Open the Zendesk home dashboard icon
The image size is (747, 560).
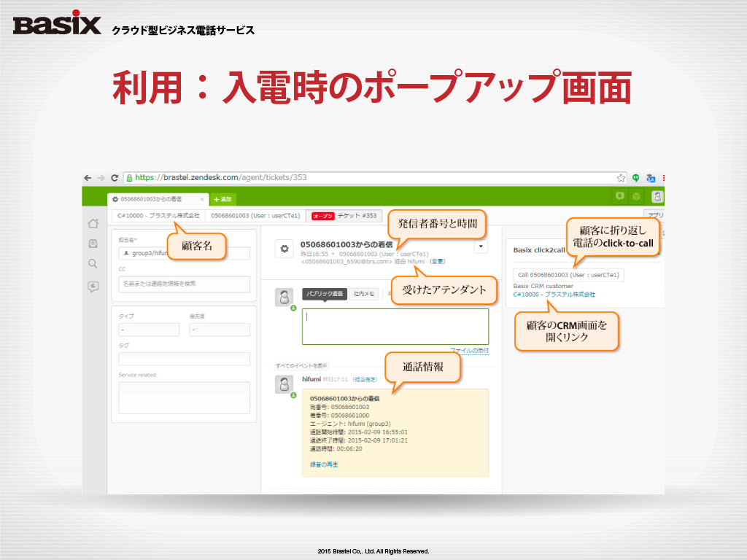(x=93, y=223)
